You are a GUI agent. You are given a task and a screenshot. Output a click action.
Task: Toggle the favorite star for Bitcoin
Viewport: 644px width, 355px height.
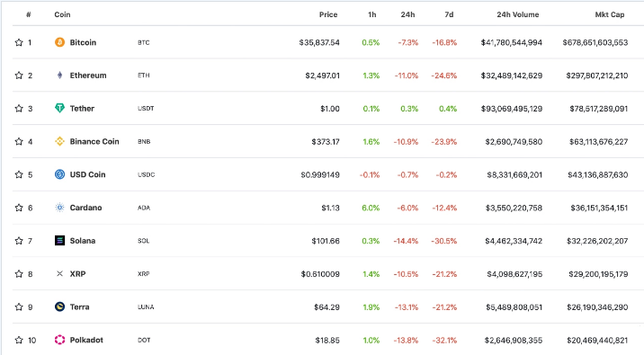tap(19, 42)
